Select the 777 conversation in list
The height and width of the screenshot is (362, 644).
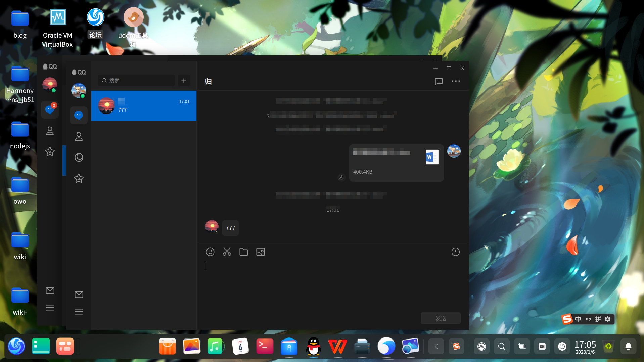point(144,106)
